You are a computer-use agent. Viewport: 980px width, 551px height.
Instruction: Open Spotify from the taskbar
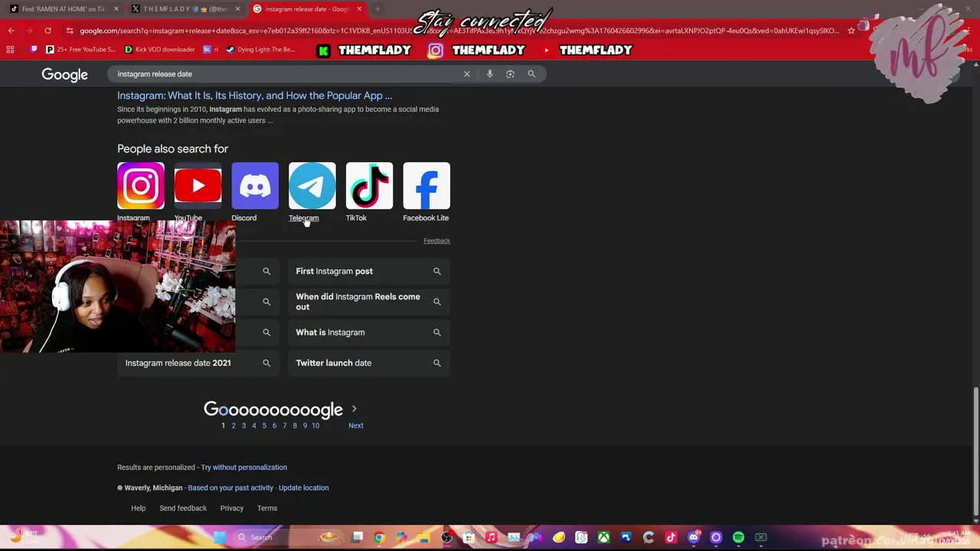(738, 537)
